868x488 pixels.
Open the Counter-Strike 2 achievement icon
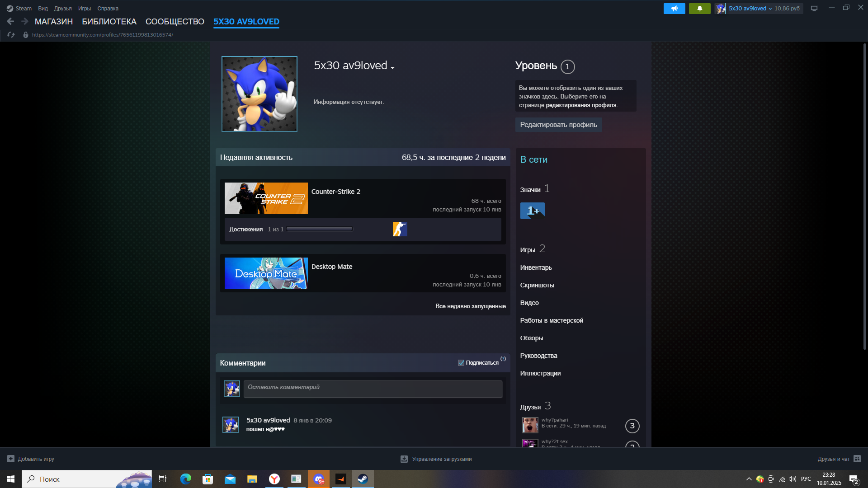(400, 229)
